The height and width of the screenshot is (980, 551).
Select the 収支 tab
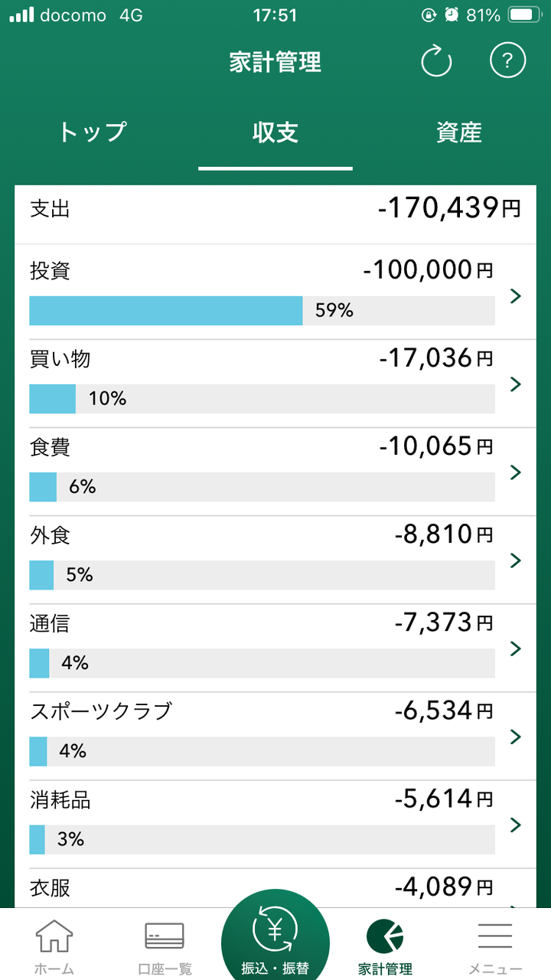(275, 132)
